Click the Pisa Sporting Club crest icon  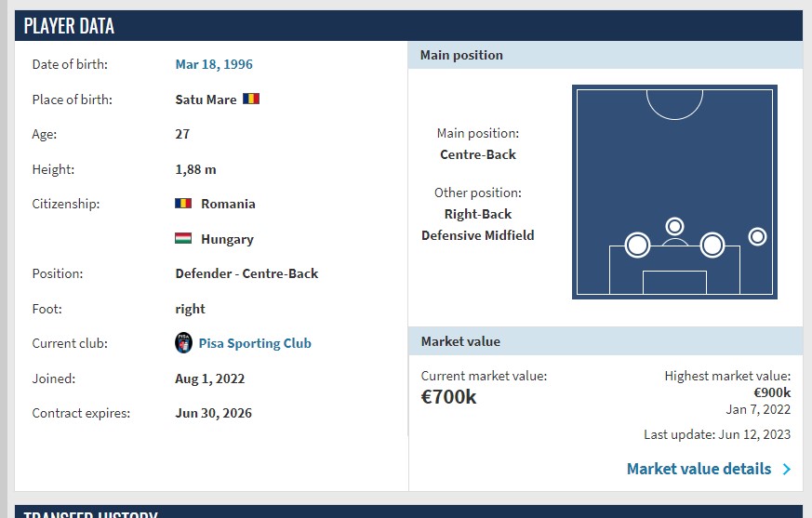pyautogui.click(x=184, y=343)
